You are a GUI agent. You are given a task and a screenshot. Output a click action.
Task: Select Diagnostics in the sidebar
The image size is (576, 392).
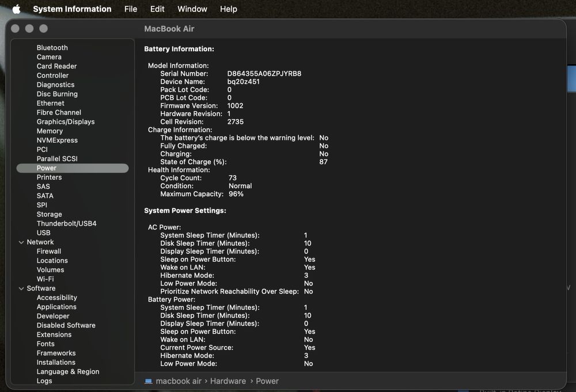click(55, 85)
